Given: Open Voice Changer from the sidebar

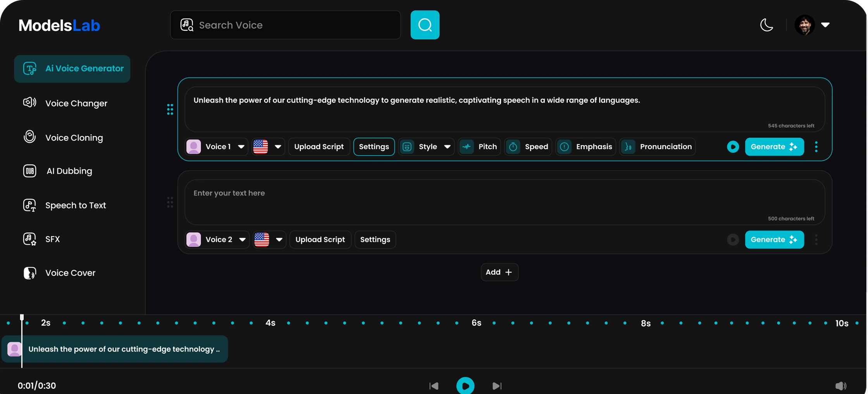Looking at the screenshot, I should click(x=76, y=103).
